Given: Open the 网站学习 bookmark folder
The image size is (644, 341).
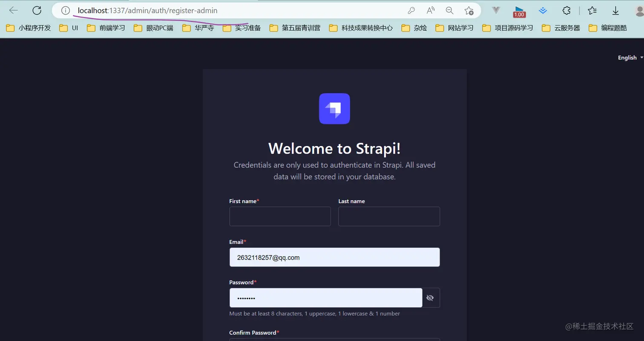Looking at the screenshot, I should (x=454, y=28).
